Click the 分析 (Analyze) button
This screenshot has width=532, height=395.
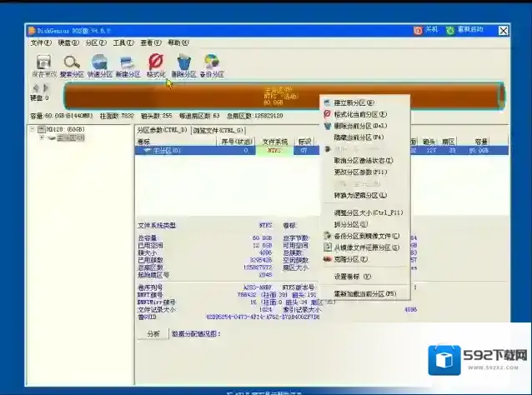tap(153, 333)
